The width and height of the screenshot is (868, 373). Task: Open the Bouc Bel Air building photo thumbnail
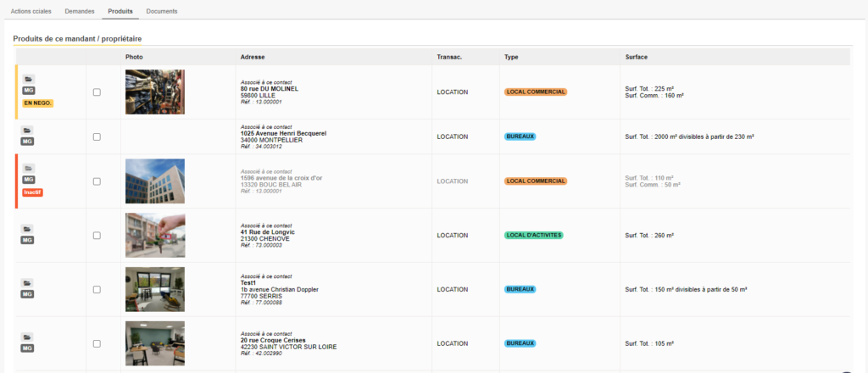point(154,181)
